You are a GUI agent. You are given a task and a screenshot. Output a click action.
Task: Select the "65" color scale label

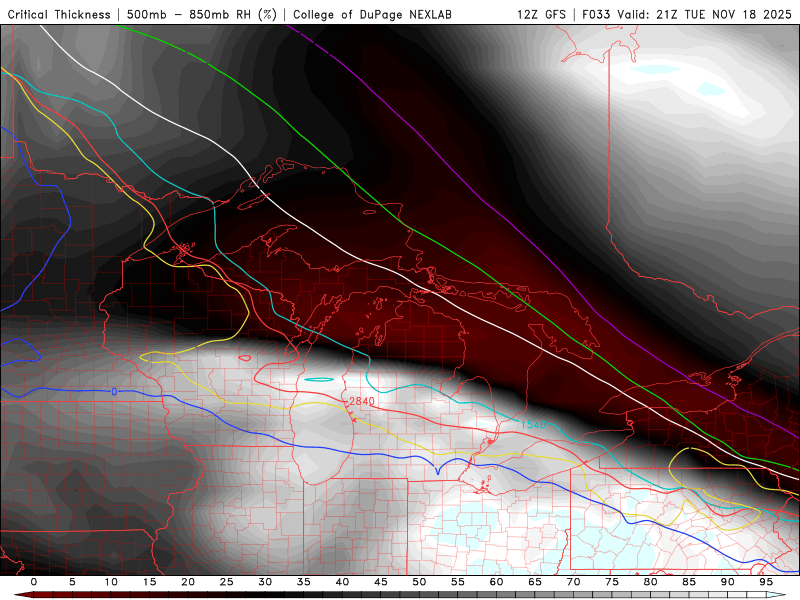(x=535, y=582)
